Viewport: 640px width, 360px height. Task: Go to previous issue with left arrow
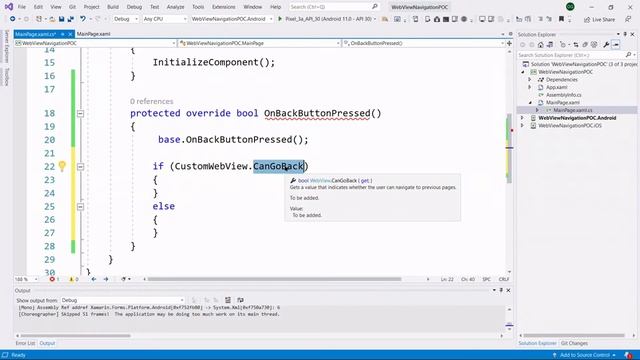(94, 279)
